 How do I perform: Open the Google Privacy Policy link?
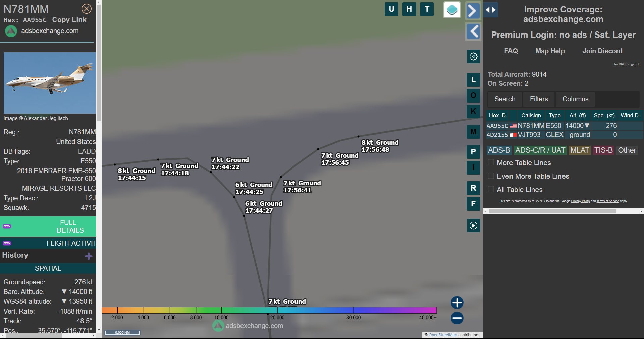pyautogui.click(x=580, y=201)
